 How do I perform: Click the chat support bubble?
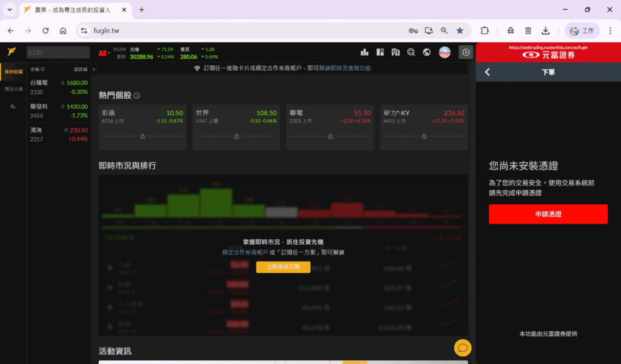[x=463, y=348]
